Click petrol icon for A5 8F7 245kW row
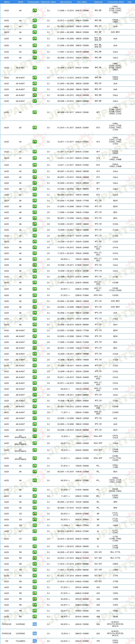135x644 pixels. coord(35,112)
